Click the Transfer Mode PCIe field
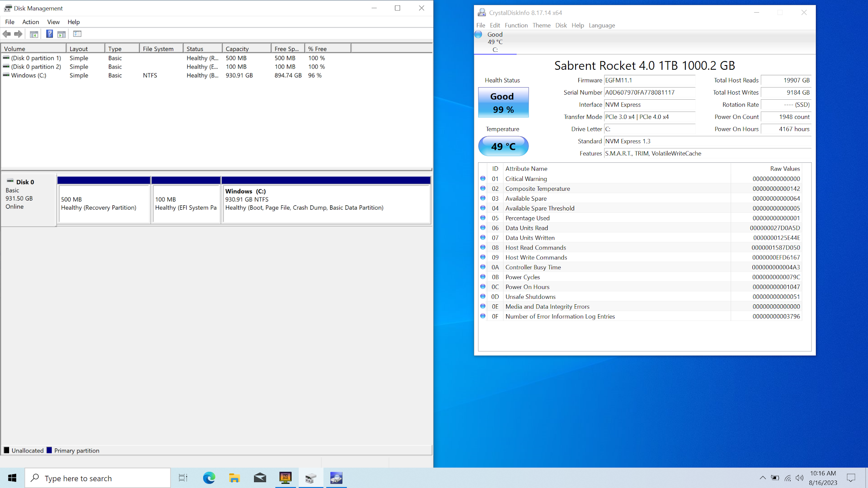The width and height of the screenshot is (868, 488). 649,117
